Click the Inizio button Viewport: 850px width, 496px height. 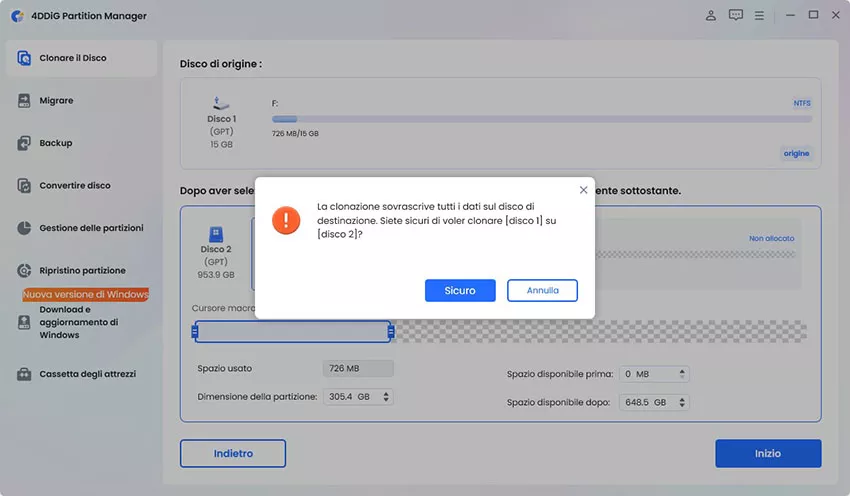tap(767, 453)
